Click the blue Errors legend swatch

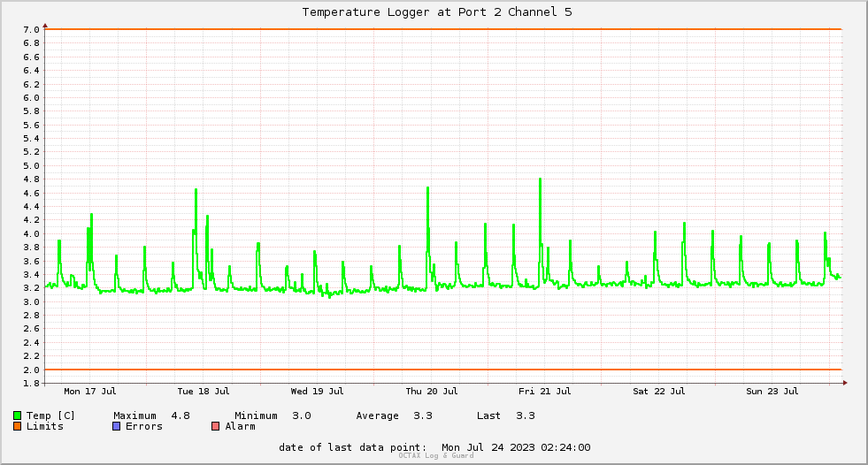(x=116, y=426)
